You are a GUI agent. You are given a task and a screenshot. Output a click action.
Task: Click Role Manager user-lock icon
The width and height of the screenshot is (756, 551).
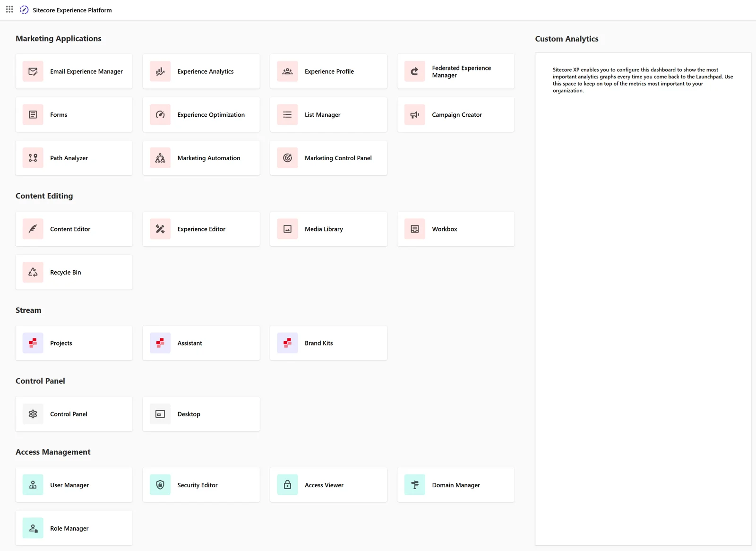pyautogui.click(x=33, y=528)
